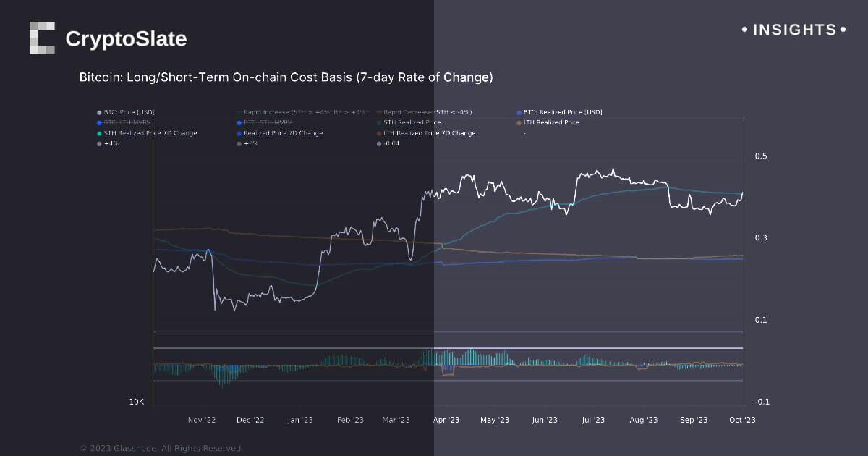Click the INSIGHTS label in top right
868x456 pixels.
(x=794, y=30)
